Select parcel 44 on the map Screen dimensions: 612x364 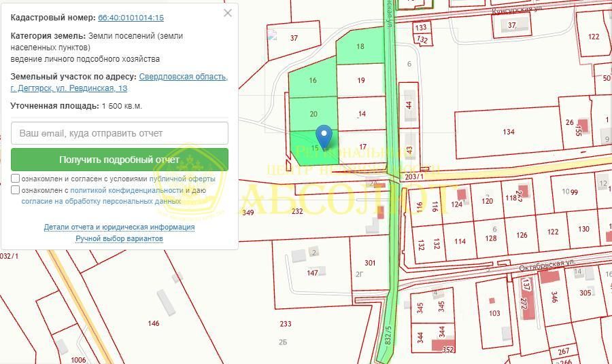click(409, 105)
